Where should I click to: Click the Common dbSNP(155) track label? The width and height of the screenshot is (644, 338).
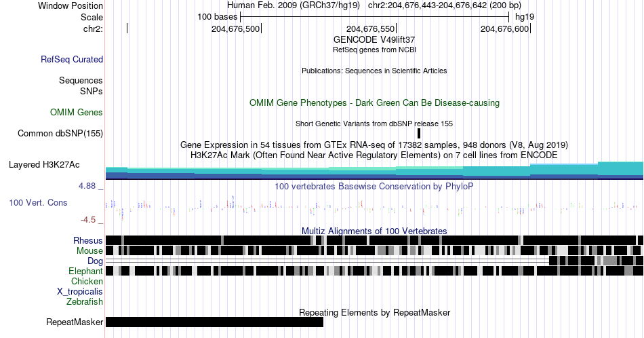(60, 134)
